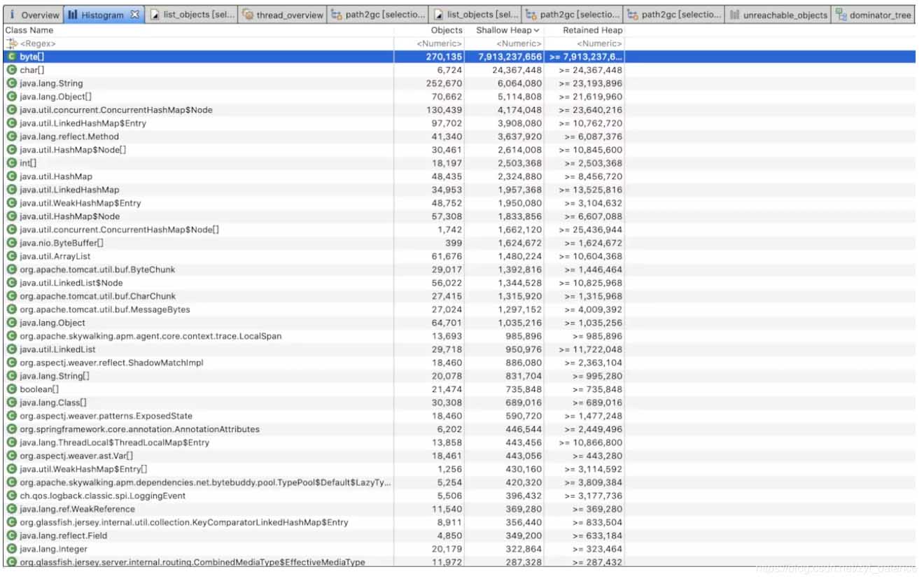Select the ch.qos.logback LoggingEvent row

(x=459, y=496)
